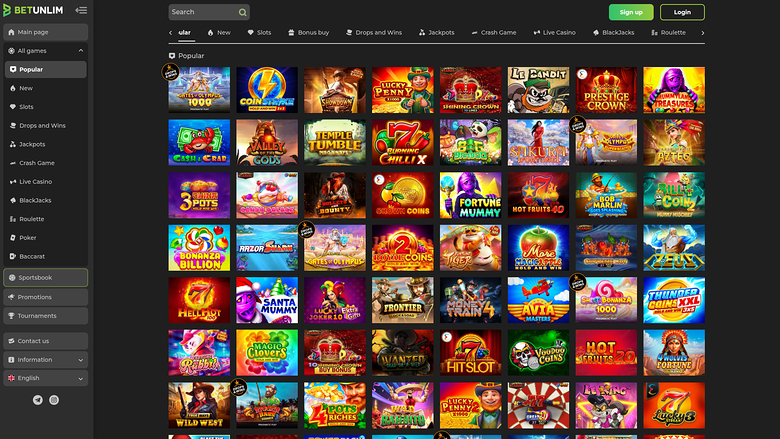Open Baccarat in the sidebar
The height and width of the screenshot is (439, 780).
click(x=46, y=257)
